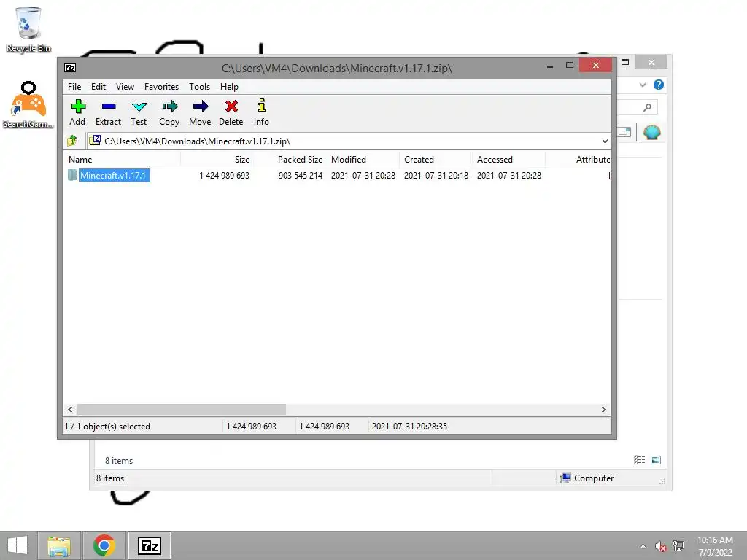Click size value 1 424 989 693 in row
Viewport: 747px width, 560px height.
tap(224, 176)
